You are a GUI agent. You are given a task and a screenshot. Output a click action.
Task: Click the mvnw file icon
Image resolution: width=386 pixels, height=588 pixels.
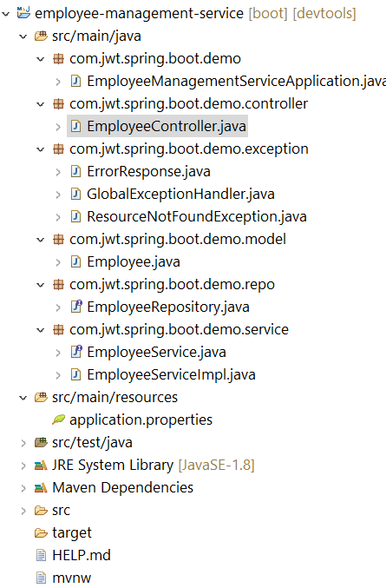41,578
